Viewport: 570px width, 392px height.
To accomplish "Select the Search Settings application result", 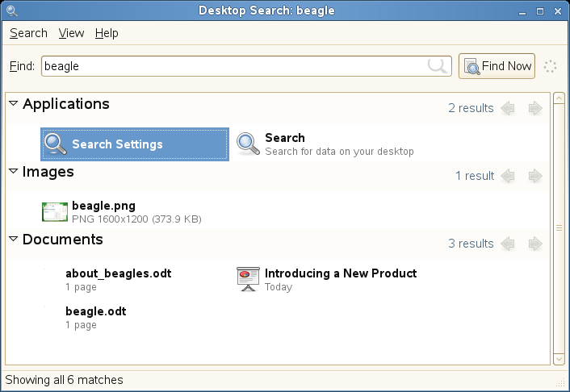I will pyautogui.click(x=135, y=144).
